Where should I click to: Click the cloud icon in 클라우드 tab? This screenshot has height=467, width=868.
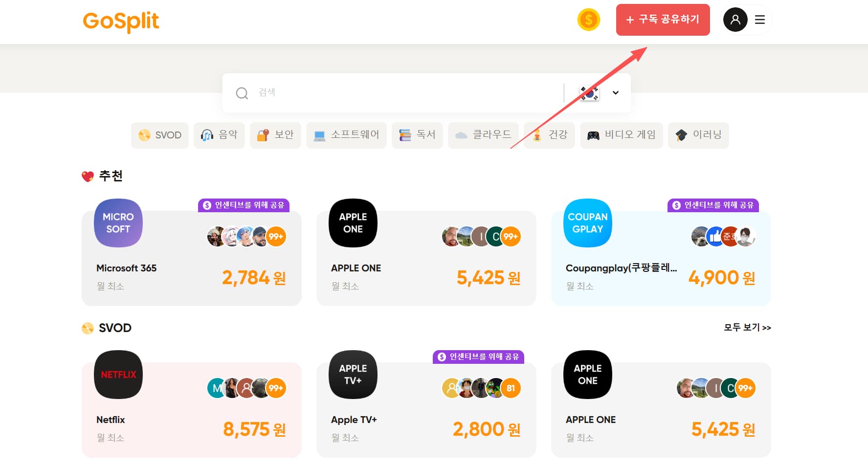461,135
